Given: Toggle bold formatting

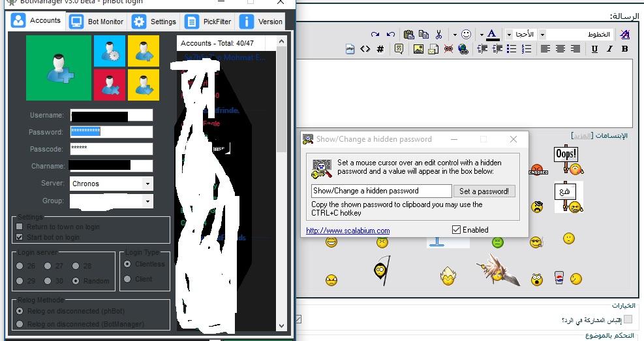Looking at the screenshot, I should tap(624, 49).
